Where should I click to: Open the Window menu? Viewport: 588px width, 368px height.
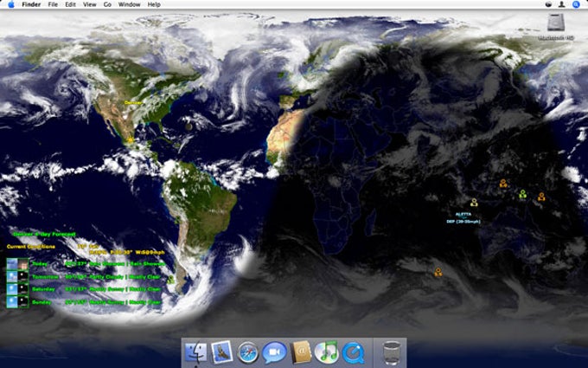(x=130, y=4)
